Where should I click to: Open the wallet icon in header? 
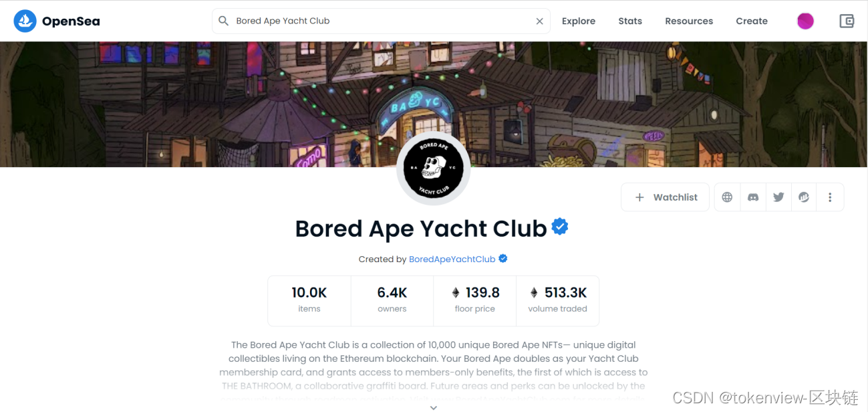tap(847, 21)
